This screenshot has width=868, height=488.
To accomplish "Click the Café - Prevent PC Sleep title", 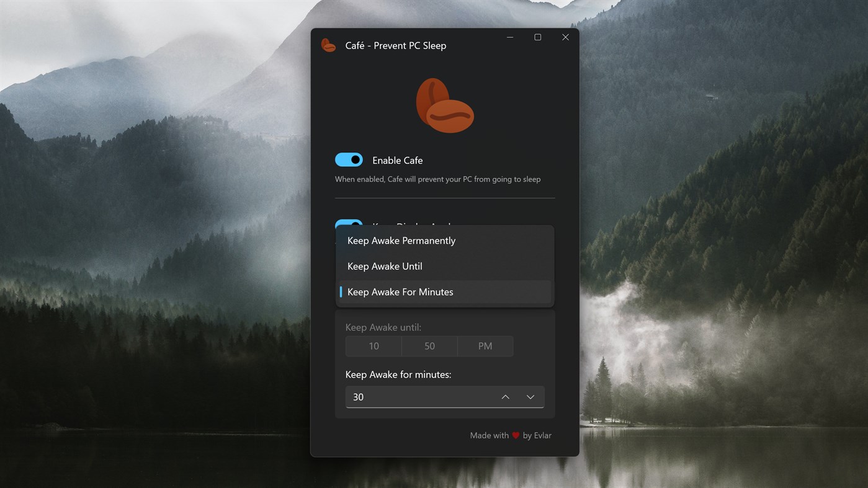I will point(395,45).
